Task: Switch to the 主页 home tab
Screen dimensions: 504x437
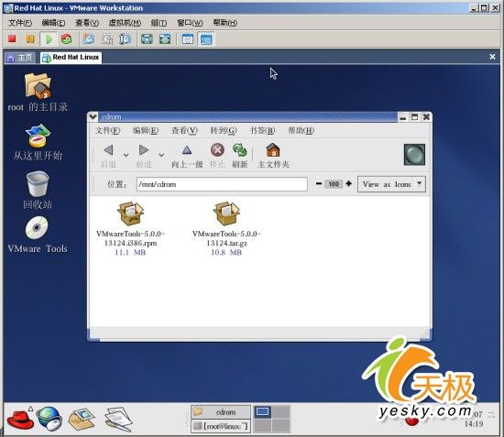Action: (x=20, y=58)
